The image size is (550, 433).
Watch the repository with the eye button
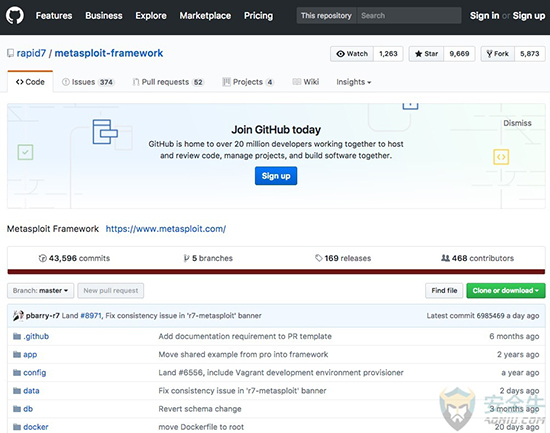[x=352, y=54]
